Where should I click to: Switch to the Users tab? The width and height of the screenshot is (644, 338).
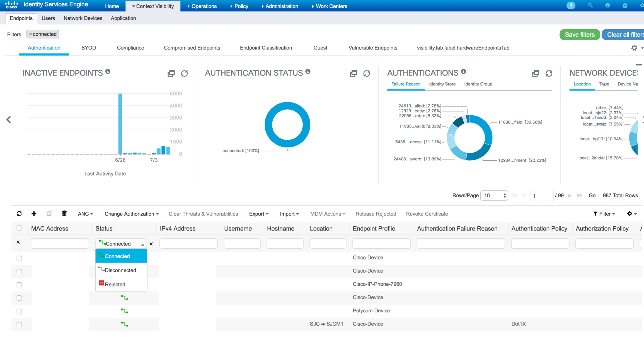[x=48, y=18]
